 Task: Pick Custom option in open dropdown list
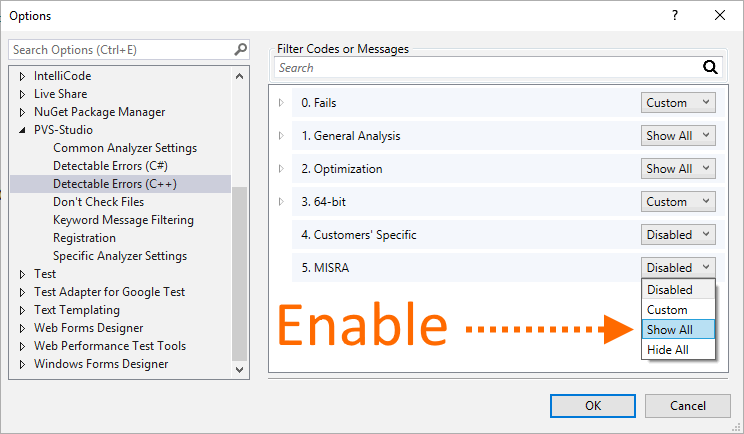677,310
